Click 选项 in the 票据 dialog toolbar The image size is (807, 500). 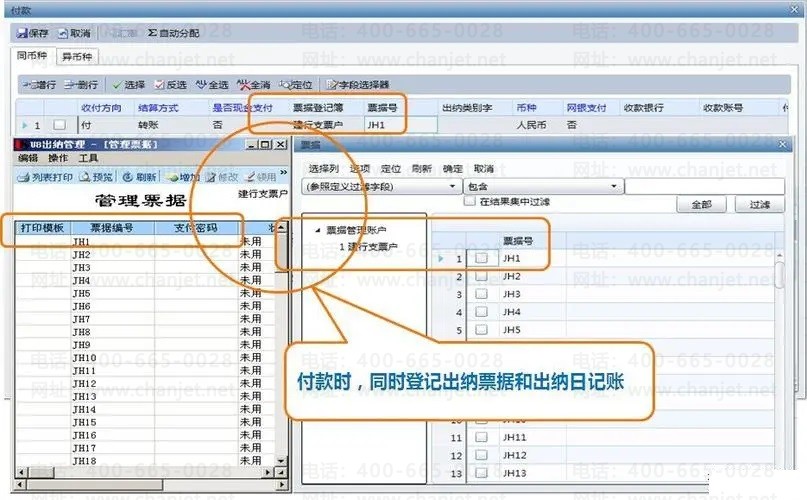[360, 169]
